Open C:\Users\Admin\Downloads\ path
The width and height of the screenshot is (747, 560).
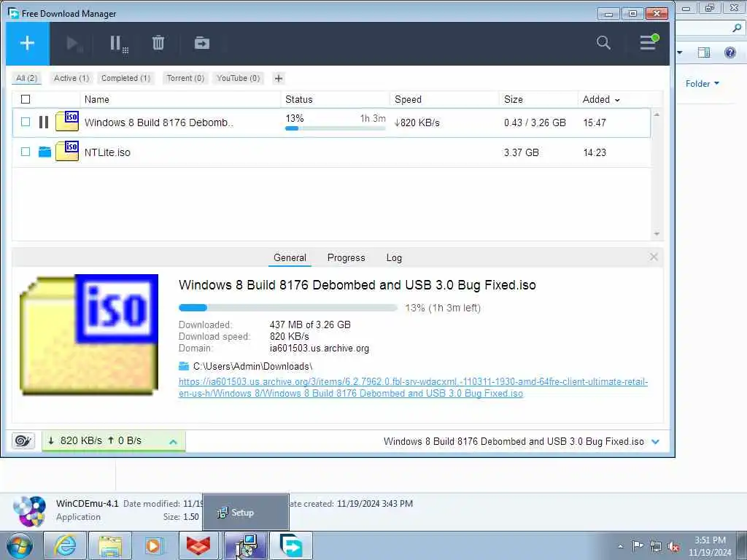[x=253, y=366]
